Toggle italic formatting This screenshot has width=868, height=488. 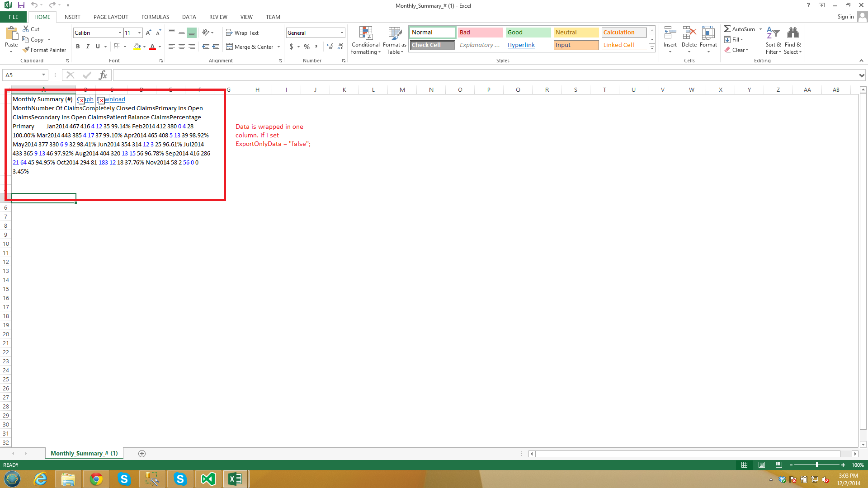coord(88,47)
